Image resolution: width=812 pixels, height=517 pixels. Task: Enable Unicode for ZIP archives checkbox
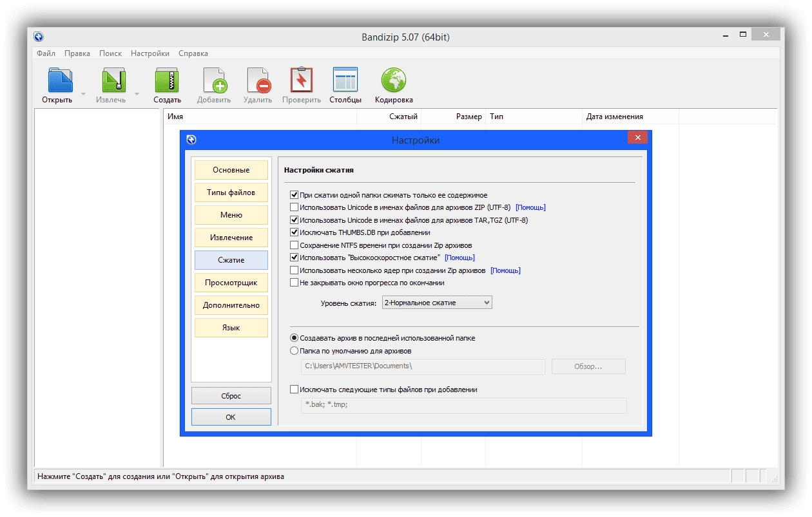point(295,207)
